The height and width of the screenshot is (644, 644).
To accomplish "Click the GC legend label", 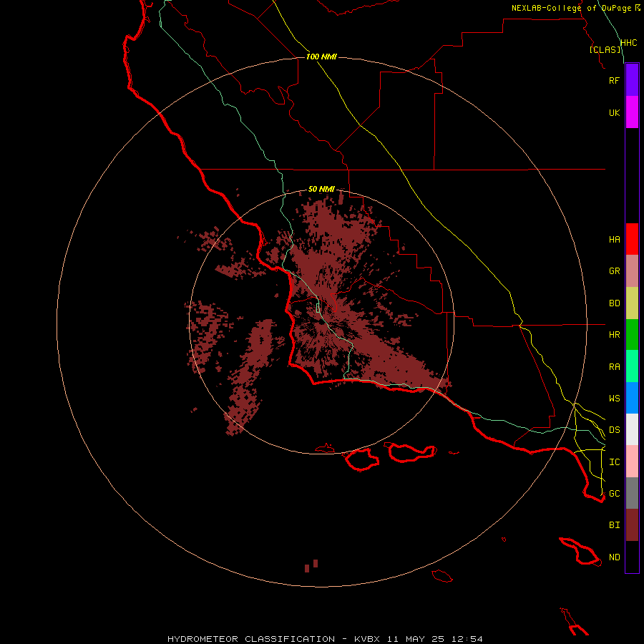I will coord(614,494).
